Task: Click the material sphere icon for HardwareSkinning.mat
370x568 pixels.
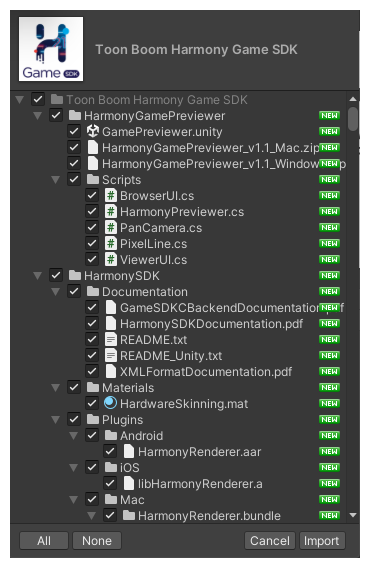Action: click(x=111, y=403)
